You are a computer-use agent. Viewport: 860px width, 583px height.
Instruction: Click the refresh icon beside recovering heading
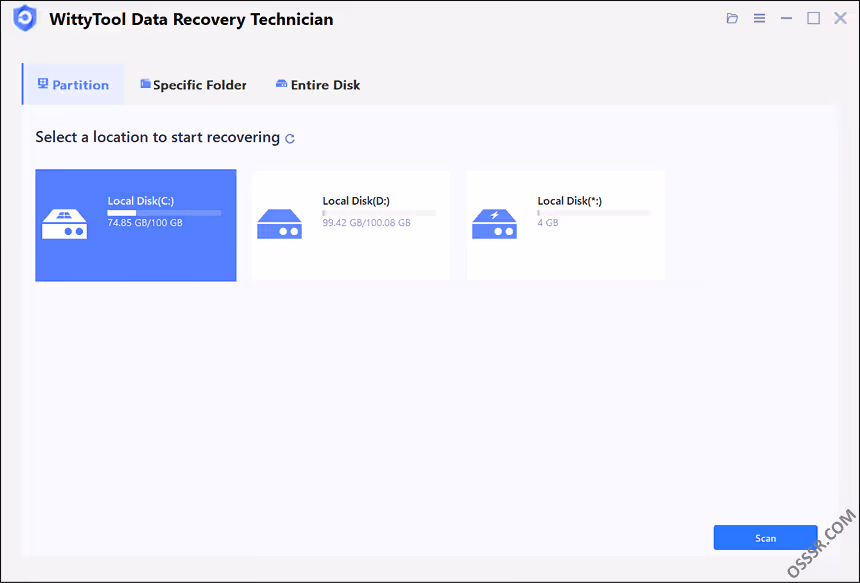point(290,138)
